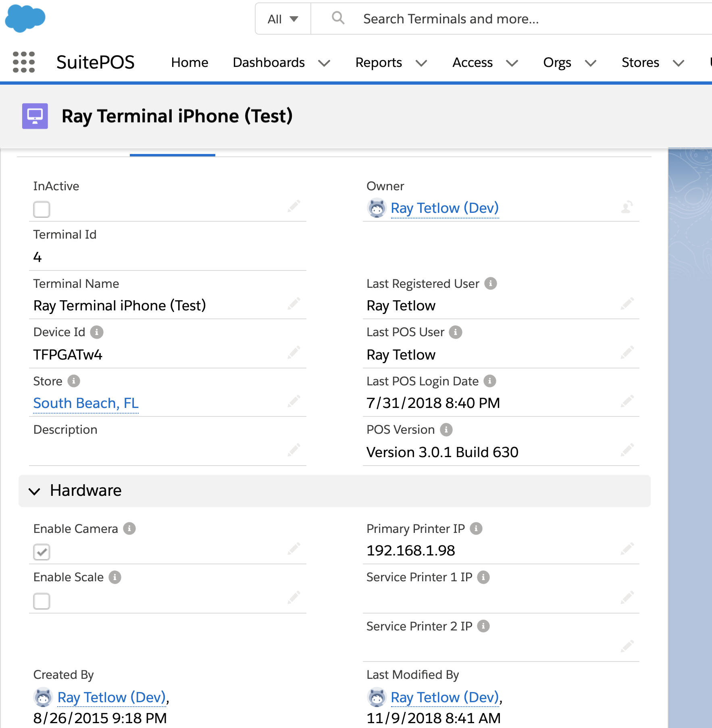712x728 pixels.
Task: Show Service Printer 2 IP info icon
Action: click(483, 626)
